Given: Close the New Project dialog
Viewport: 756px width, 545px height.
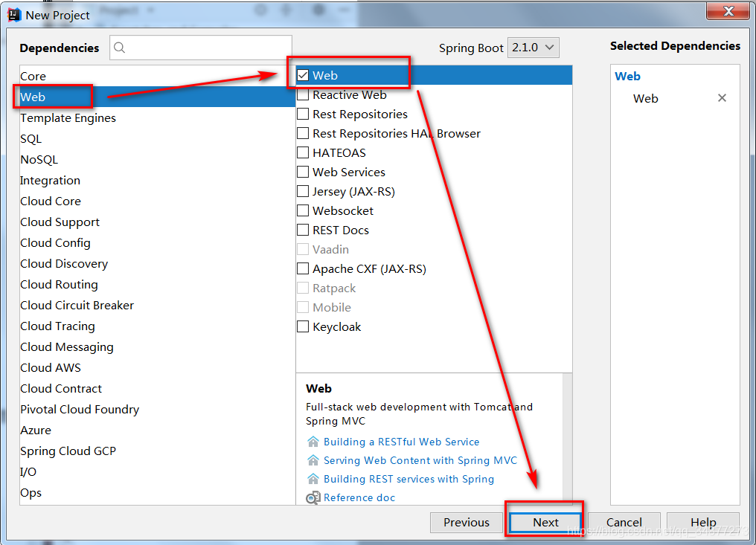Looking at the screenshot, I should click(x=728, y=12).
